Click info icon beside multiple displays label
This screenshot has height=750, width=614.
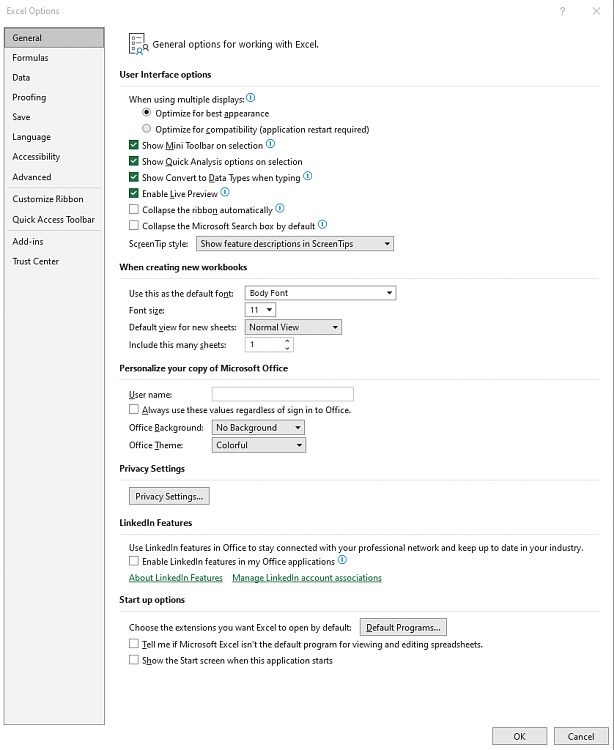pos(251,98)
